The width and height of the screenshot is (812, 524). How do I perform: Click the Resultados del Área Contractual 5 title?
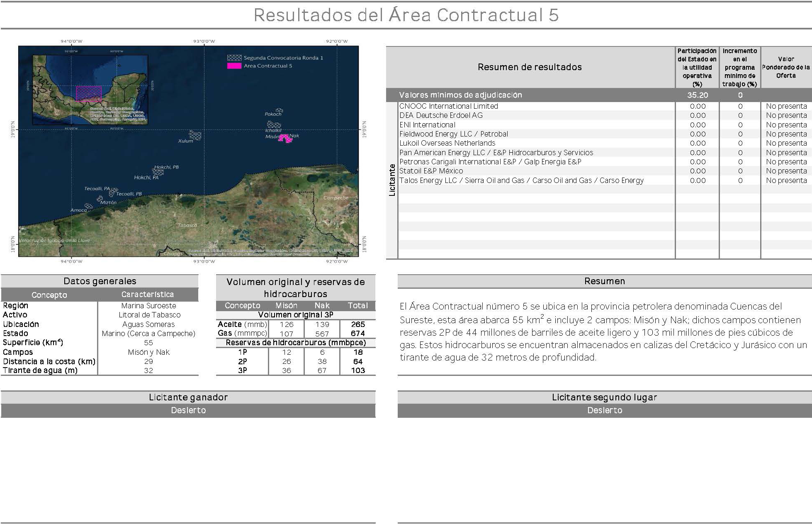pyautogui.click(x=406, y=15)
